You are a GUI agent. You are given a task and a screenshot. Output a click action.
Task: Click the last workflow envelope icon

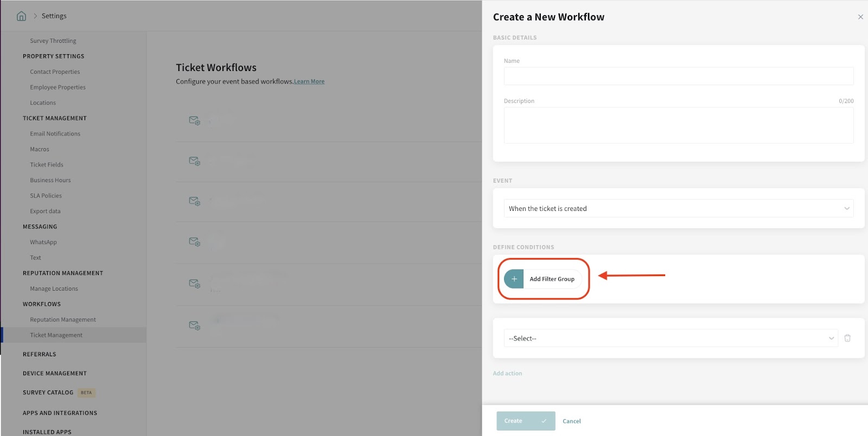pos(194,325)
